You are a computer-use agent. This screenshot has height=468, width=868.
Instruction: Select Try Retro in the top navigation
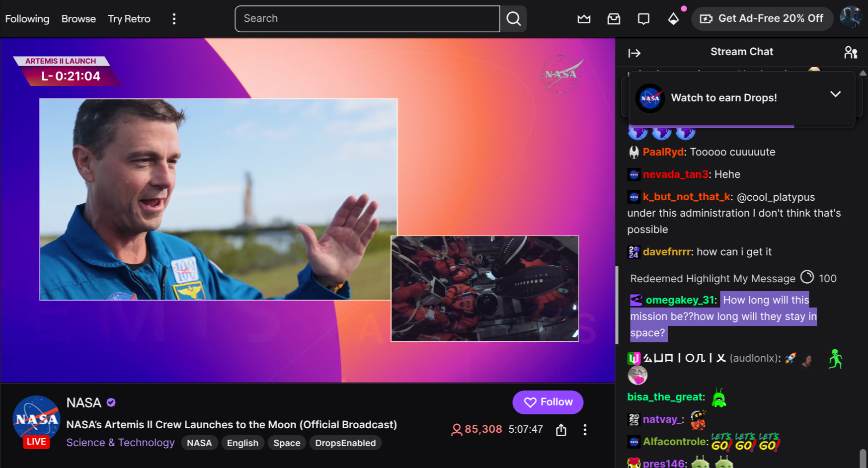tap(129, 19)
